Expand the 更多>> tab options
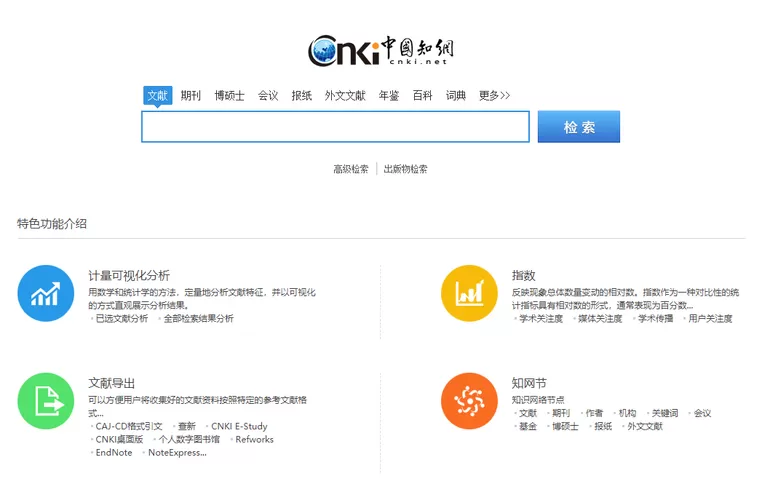The width and height of the screenshot is (762, 500). click(x=494, y=96)
